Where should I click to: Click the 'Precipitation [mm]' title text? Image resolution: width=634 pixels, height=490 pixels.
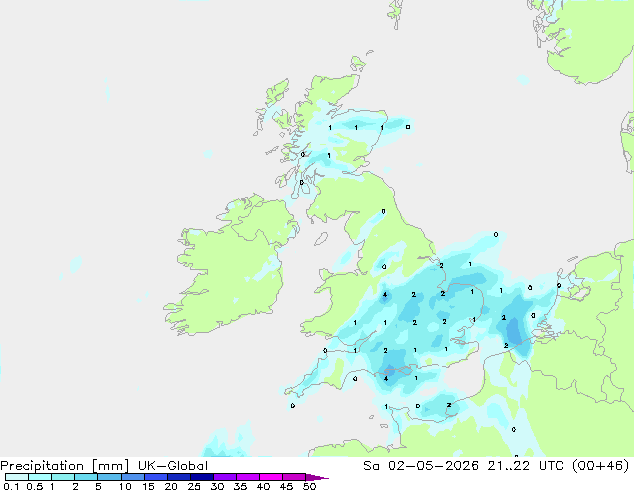pyautogui.click(x=64, y=466)
